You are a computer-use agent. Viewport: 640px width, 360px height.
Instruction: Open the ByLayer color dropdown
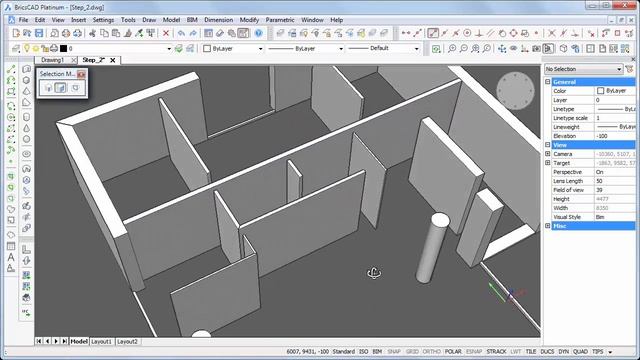pos(260,49)
